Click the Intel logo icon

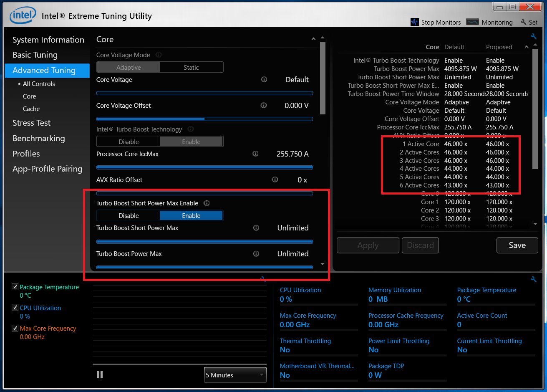[22, 15]
